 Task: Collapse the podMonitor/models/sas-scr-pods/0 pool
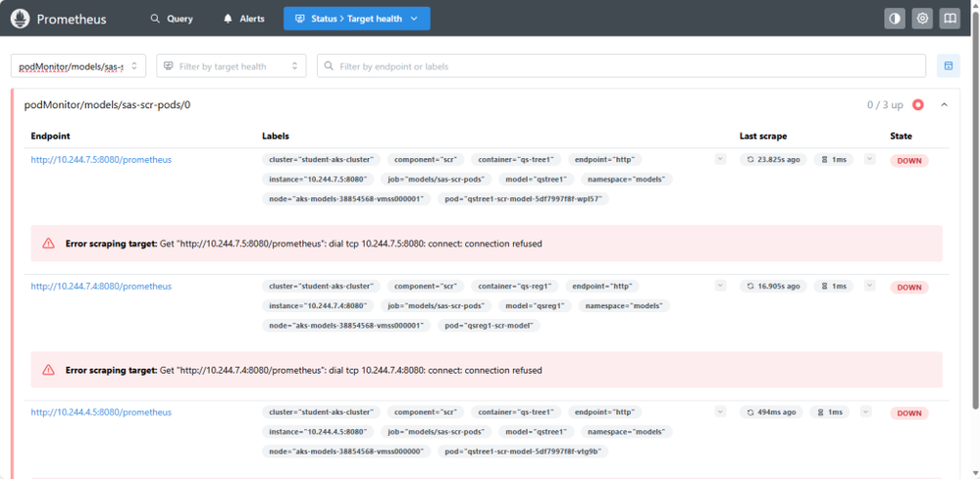[945, 105]
